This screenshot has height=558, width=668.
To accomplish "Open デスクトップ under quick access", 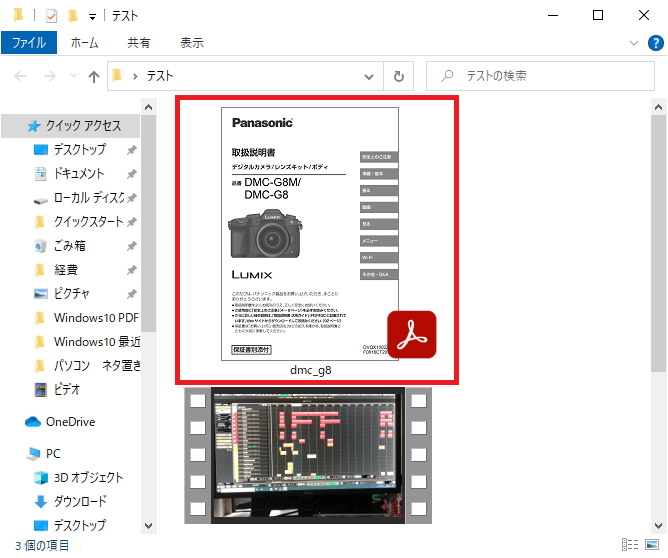I will pos(80,150).
